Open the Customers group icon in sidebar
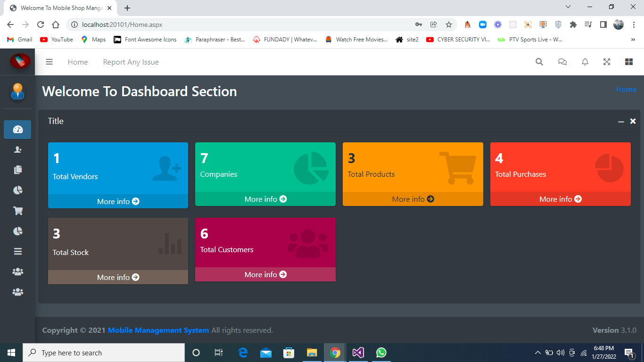The width and height of the screenshot is (644, 362). tap(17, 271)
